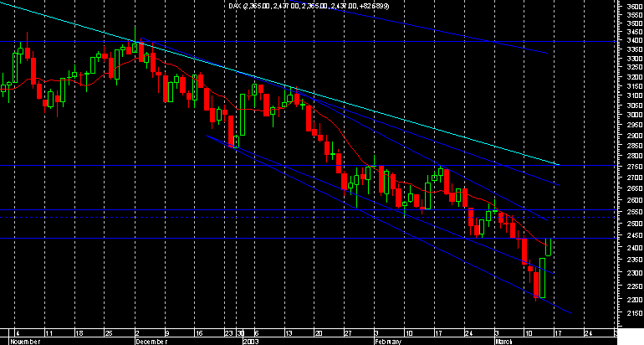Select the 2500 price level label
644x345 pixels.
coord(635,224)
